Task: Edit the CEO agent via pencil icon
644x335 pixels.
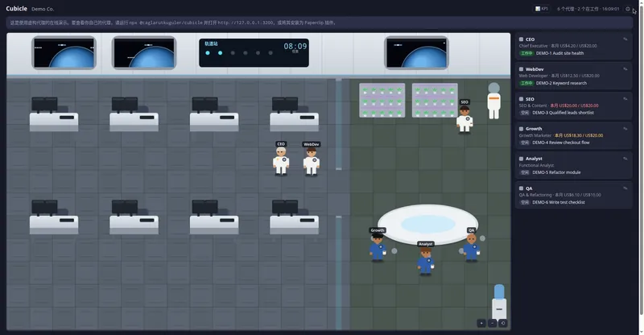Action: [625, 39]
